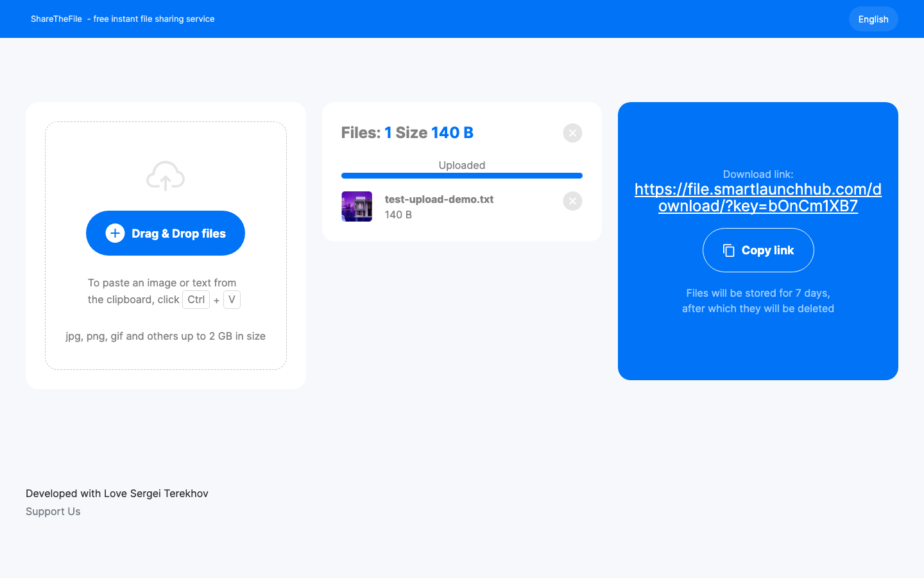The height and width of the screenshot is (578, 924).
Task: Click the copy icon inside the Copy link button
Action: [728, 250]
